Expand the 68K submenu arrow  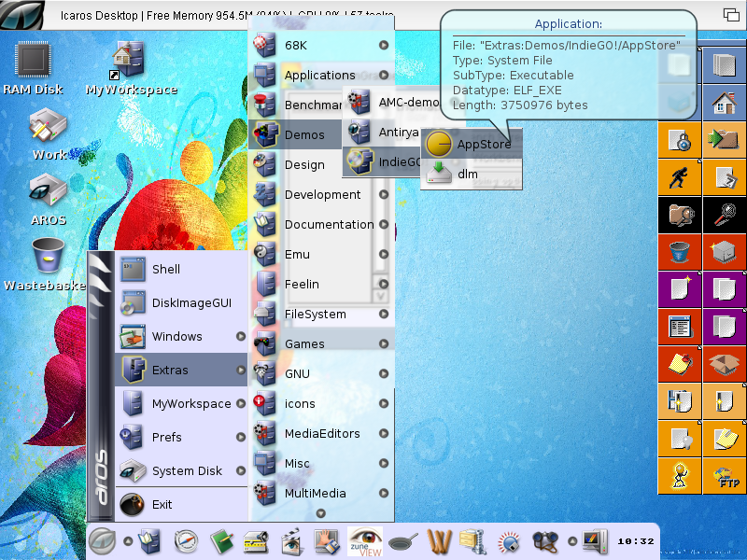click(384, 45)
